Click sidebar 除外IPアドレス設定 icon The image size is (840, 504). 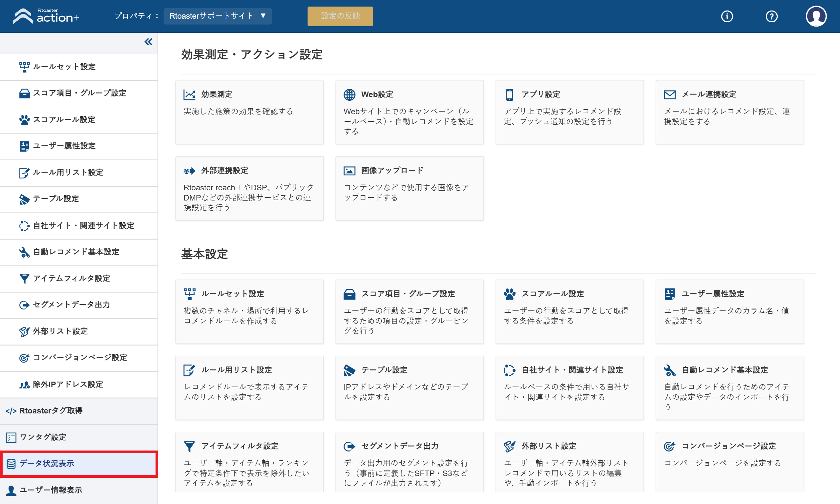click(x=24, y=385)
